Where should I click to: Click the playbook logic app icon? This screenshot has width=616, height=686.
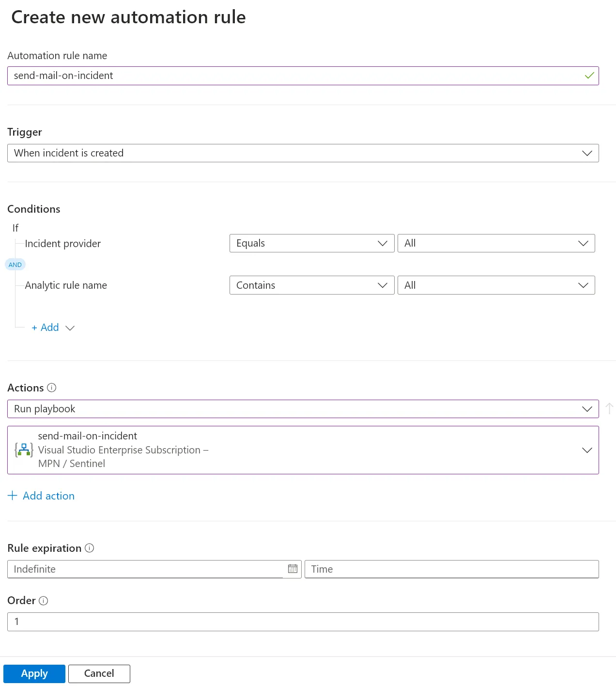(24, 450)
